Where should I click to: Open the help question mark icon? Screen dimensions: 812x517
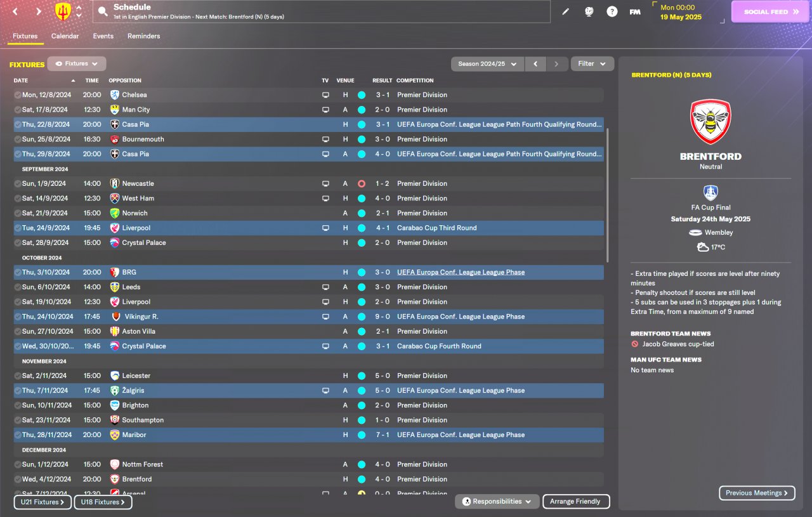(x=612, y=11)
